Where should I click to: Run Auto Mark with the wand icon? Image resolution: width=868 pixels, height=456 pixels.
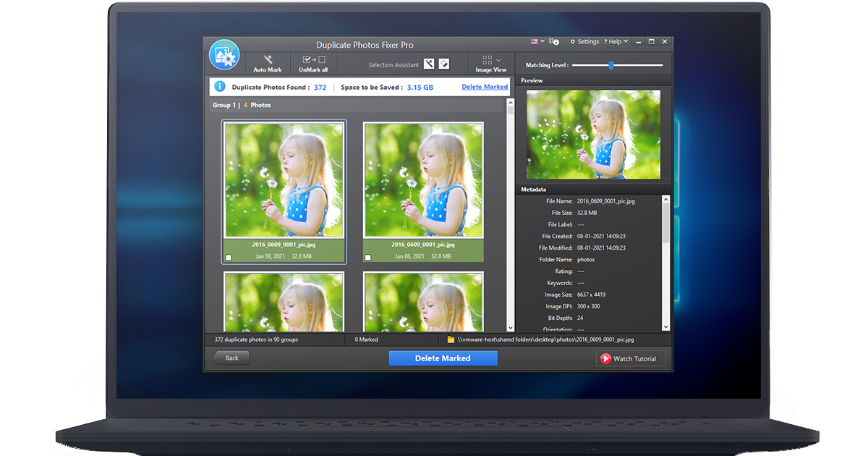(268, 59)
